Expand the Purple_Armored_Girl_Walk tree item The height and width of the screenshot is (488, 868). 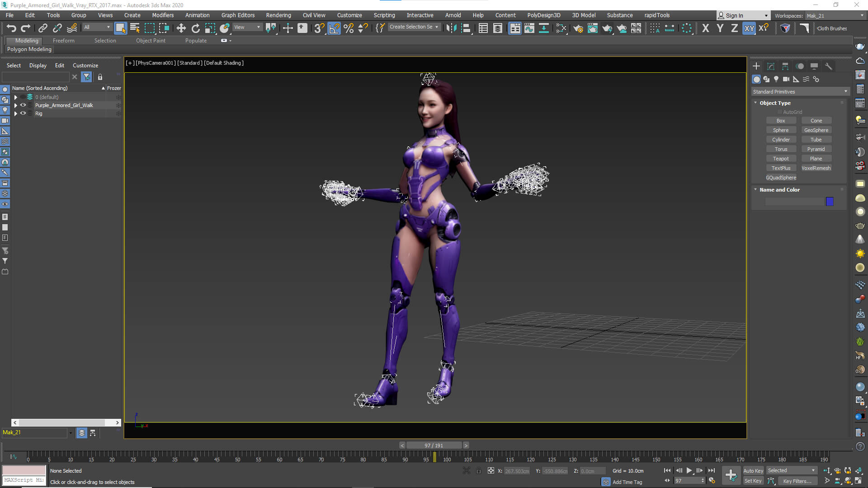(16, 105)
